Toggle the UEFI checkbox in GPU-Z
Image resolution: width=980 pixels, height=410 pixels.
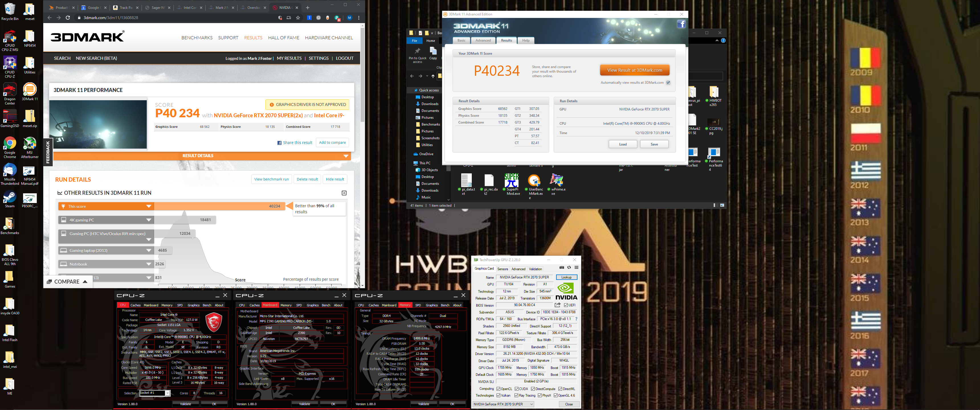pos(566,305)
